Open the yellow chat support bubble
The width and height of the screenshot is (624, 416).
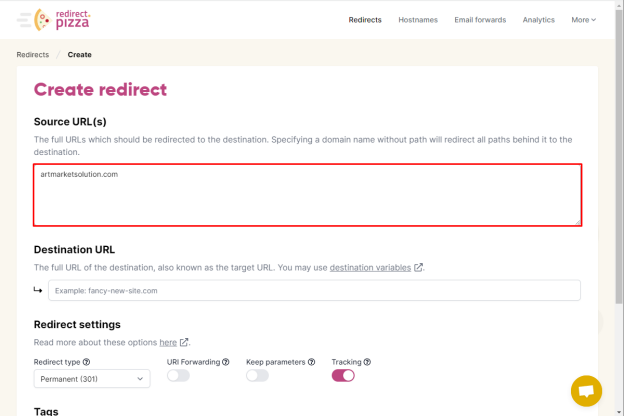click(586, 391)
